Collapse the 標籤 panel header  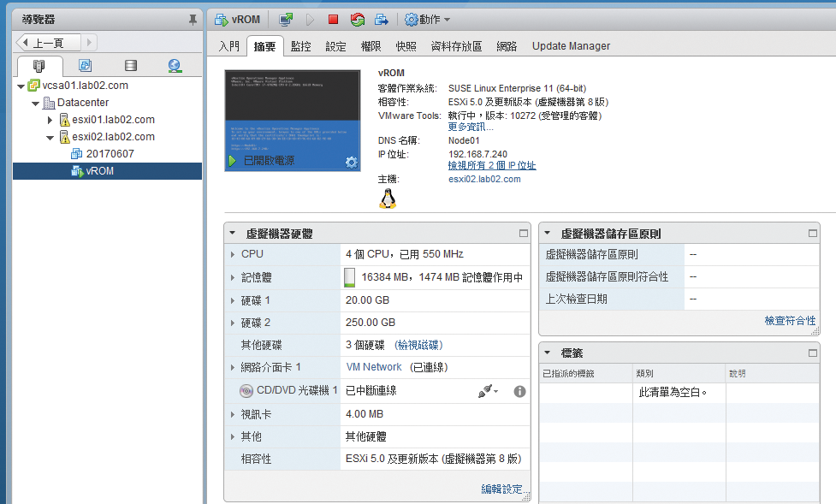click(547, 353)
